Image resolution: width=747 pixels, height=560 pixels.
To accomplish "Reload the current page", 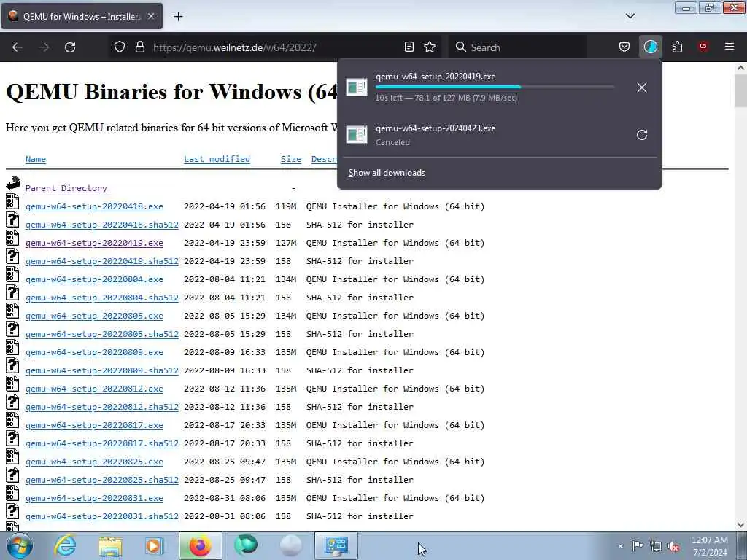I will [70, 47].
